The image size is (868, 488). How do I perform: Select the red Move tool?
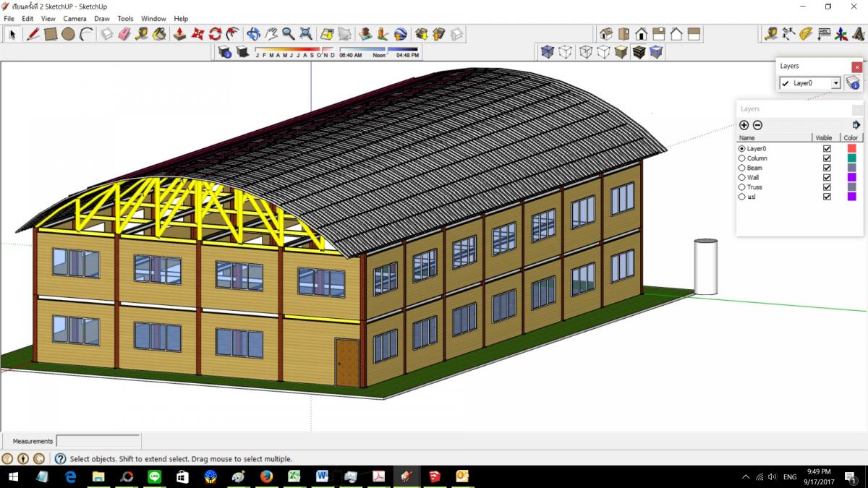197,34
